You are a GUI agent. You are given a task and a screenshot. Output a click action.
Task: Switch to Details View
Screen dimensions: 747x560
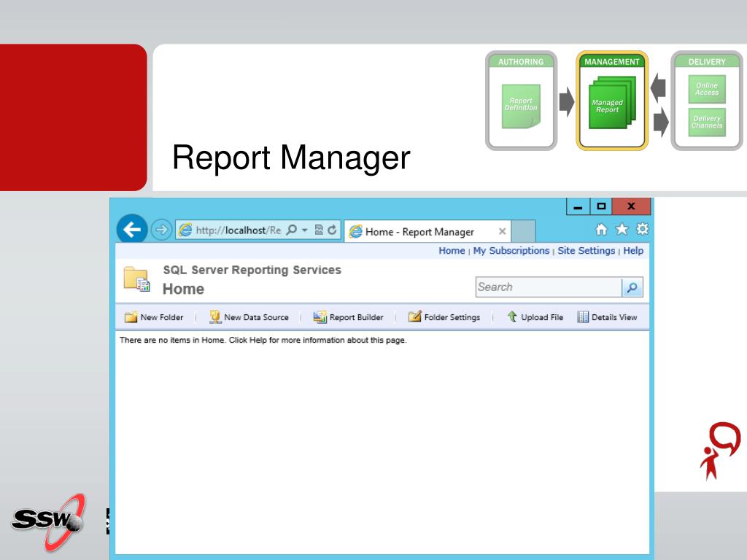click(x=607, y=317)
